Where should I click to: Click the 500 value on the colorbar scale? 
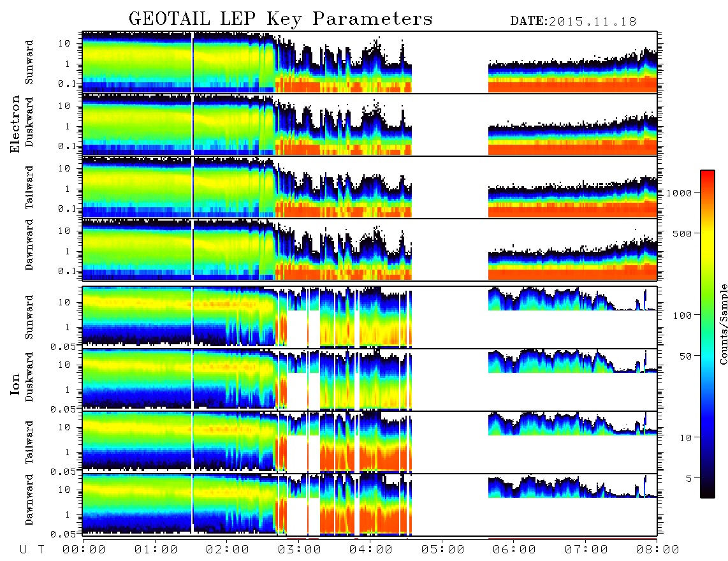[682, 233]
